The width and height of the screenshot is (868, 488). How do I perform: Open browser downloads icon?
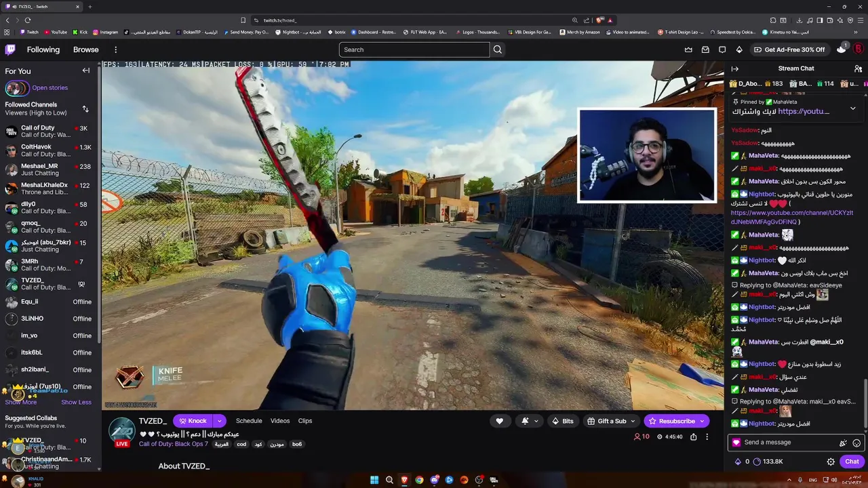coord(800,20)
